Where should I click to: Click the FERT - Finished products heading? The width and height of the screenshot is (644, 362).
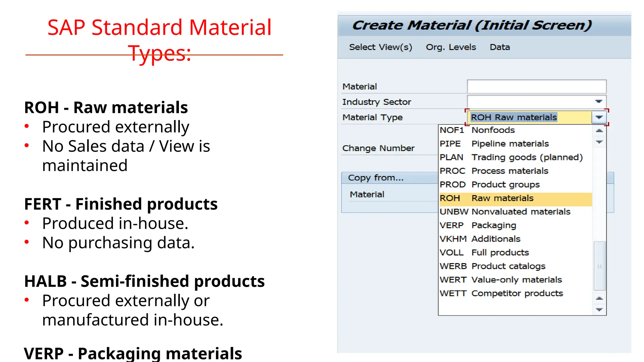121,204
